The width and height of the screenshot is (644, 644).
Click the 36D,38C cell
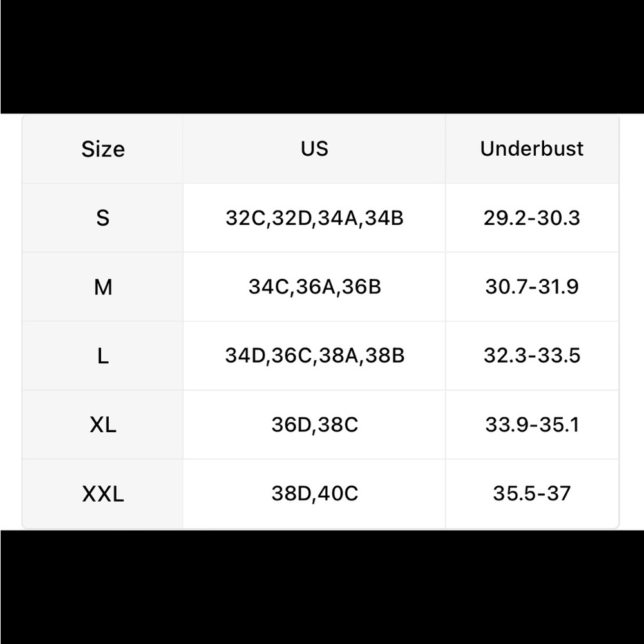(x=314, y=424)
